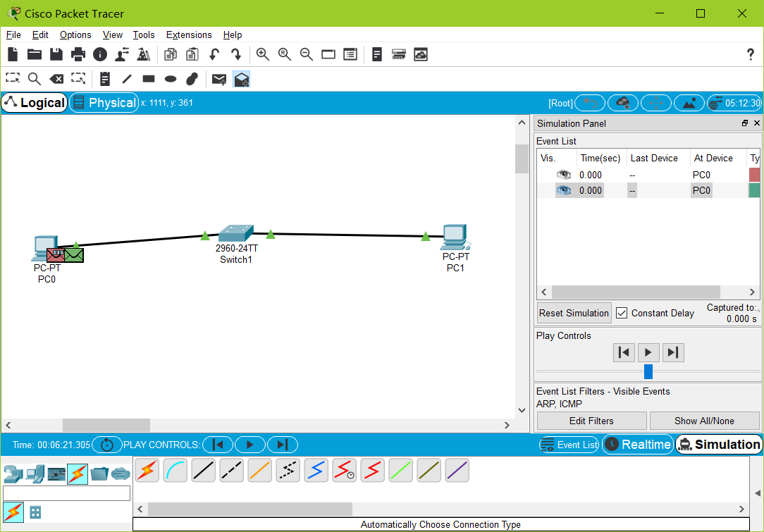Click the event list horizontal scrollbar
Screen dimensions: 764x532
click(x=636, y=292)
